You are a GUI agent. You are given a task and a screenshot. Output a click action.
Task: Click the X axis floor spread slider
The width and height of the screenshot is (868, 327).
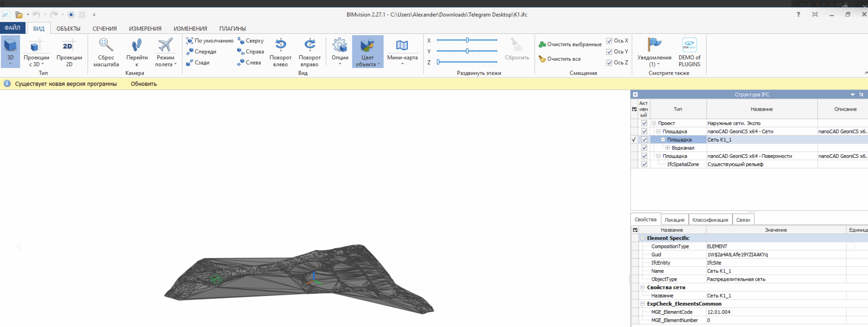coord(467,40)
